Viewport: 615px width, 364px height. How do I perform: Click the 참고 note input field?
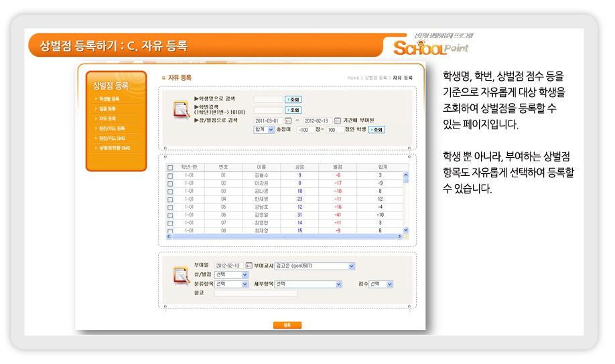click(x=255, y=293)
